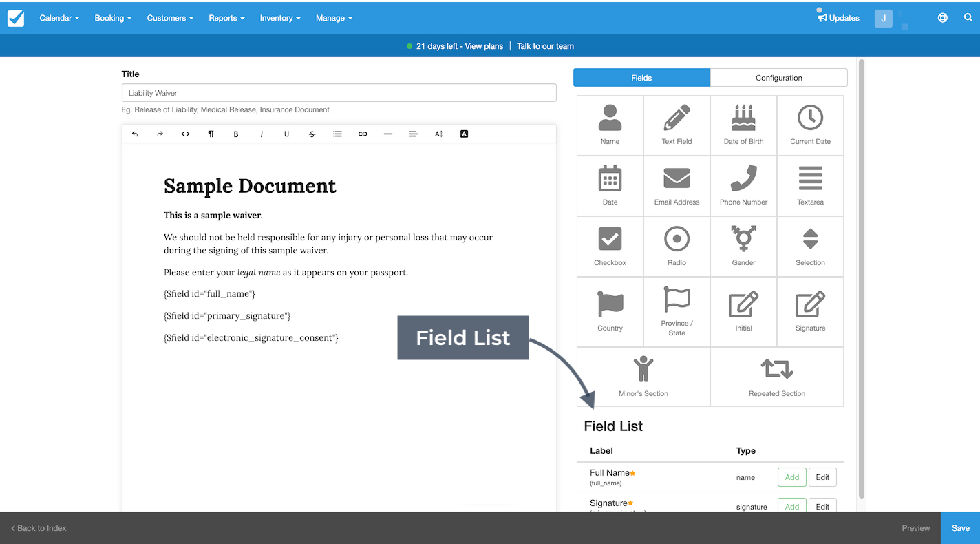Screen dimensions: 980x544
Task: Save the document
Action: [960, 528]
